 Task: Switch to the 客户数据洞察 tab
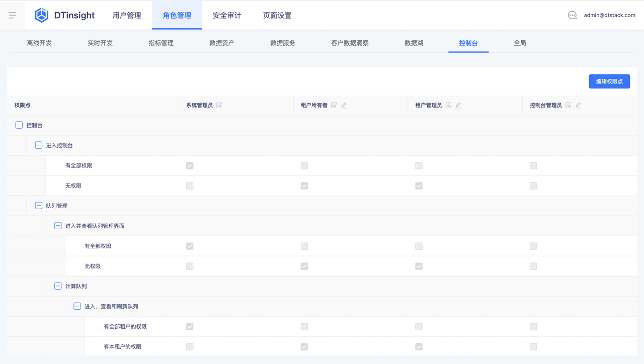[350, 43]
